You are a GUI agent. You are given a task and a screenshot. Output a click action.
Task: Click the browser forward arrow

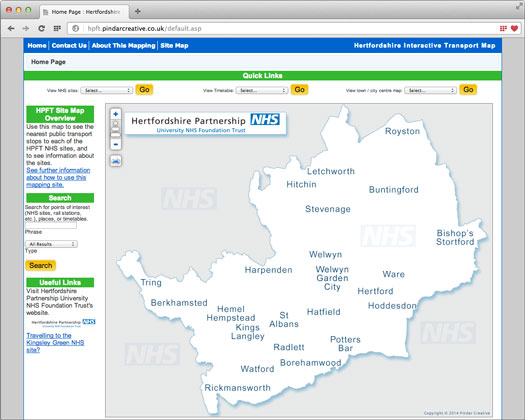tap(25, 28)
